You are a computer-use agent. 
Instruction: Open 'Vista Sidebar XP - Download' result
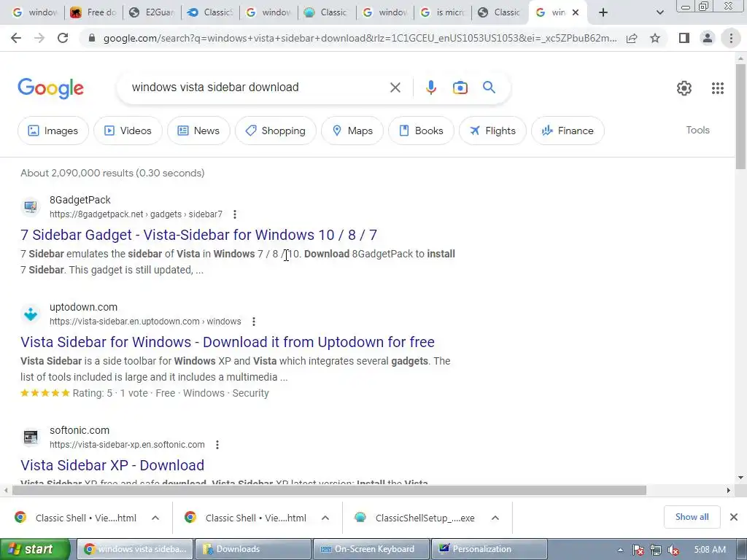click(112, 465)
